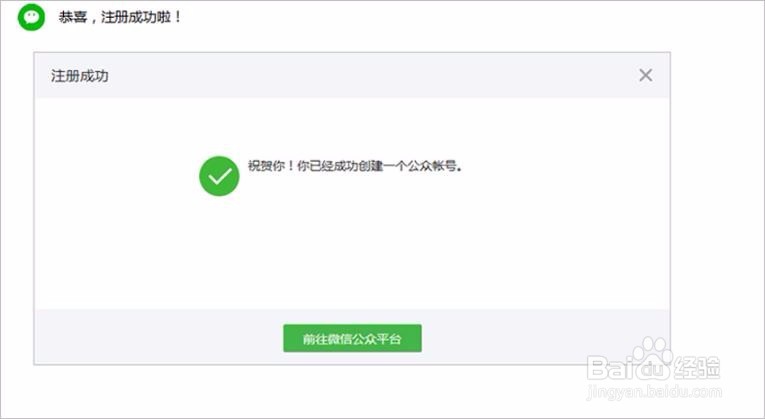
Task: Select the 注册成功 dialog title text
Action: 80,76
